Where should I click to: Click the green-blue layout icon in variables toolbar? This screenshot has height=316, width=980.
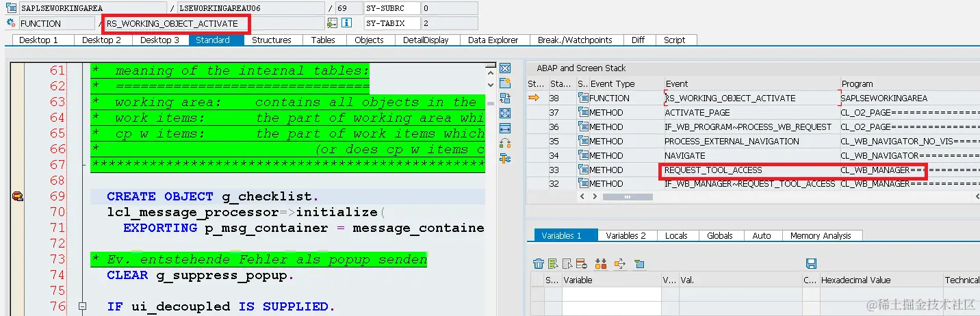tap(639, 263)
